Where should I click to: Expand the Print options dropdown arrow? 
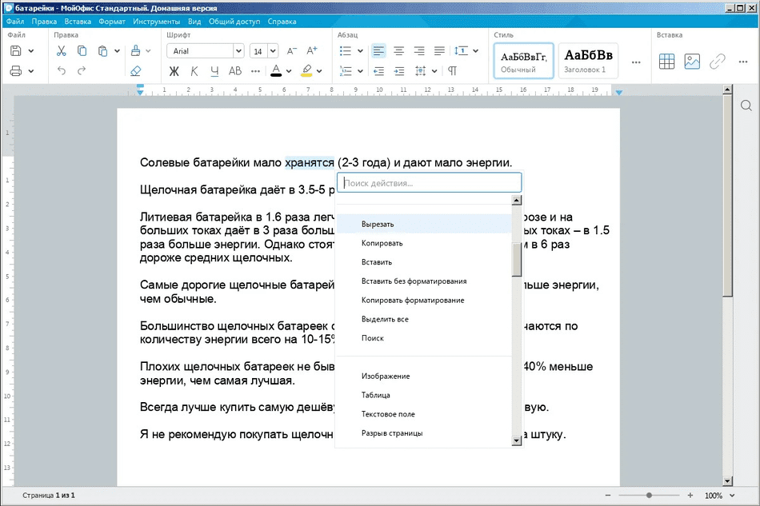pos(31,71)
